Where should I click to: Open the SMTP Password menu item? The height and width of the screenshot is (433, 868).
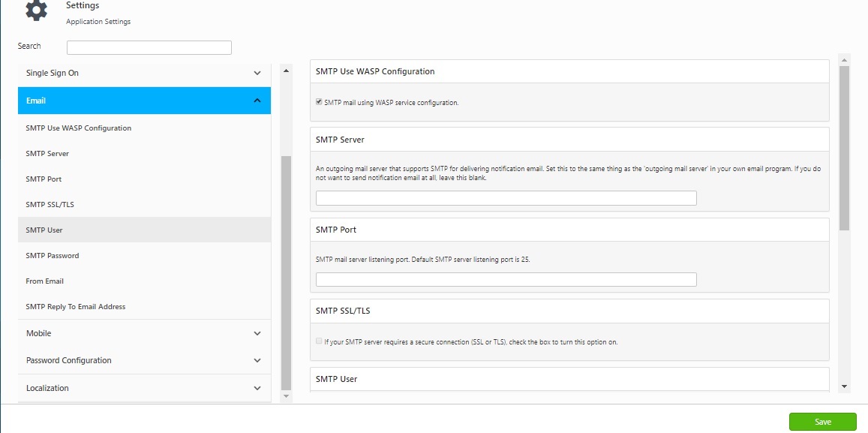click(53, 256)
